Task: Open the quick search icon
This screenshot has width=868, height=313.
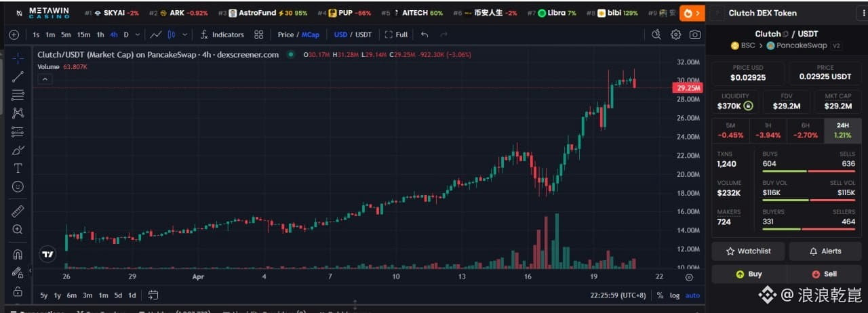Action: tap(656, 35)
